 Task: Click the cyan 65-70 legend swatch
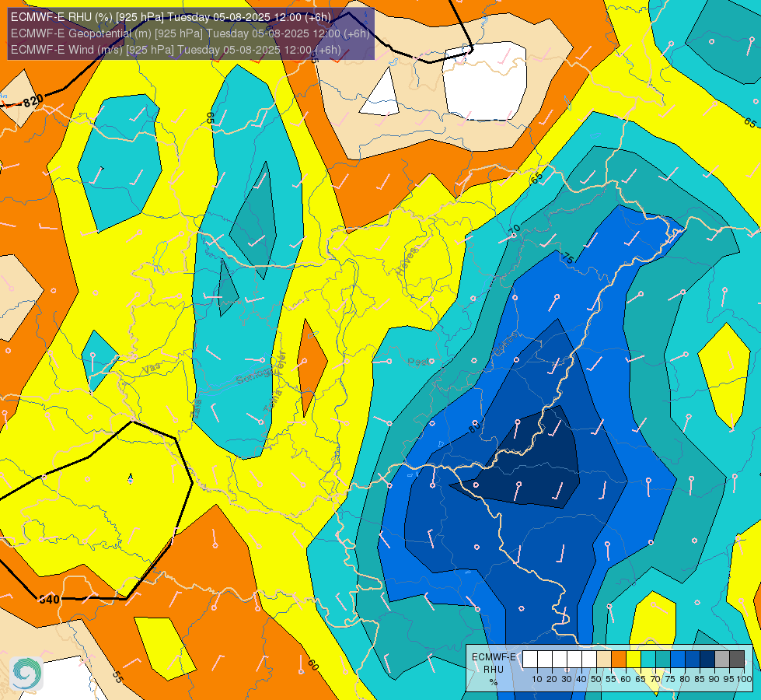pyautogui.click(x=648, y=660)
